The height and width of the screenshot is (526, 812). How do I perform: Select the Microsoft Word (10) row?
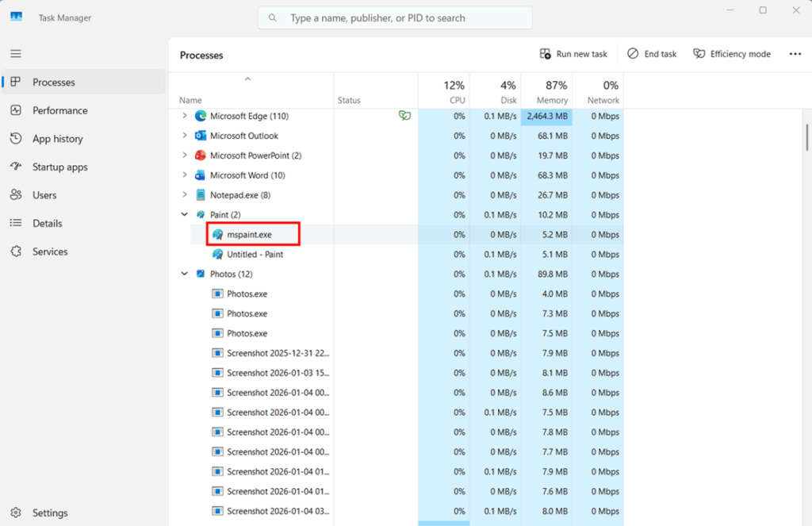396,175
